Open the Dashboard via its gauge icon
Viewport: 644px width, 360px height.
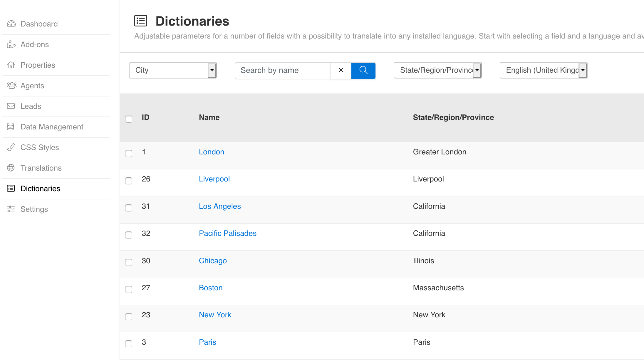tap(11, 24)
